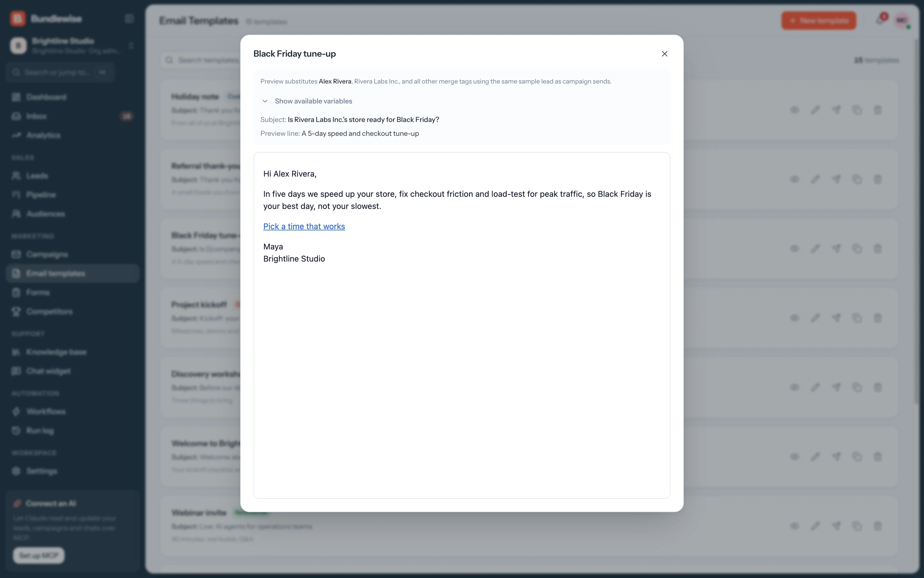924x578 pixels.
Task: Open Competitors in the sidebar
Action: pyautogui.click(x=72, y=312)
